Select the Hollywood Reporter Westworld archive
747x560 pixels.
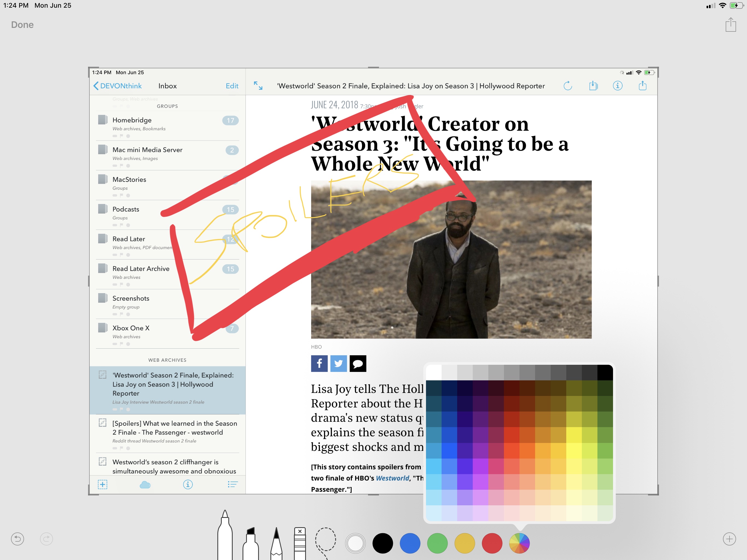point(168,390)
